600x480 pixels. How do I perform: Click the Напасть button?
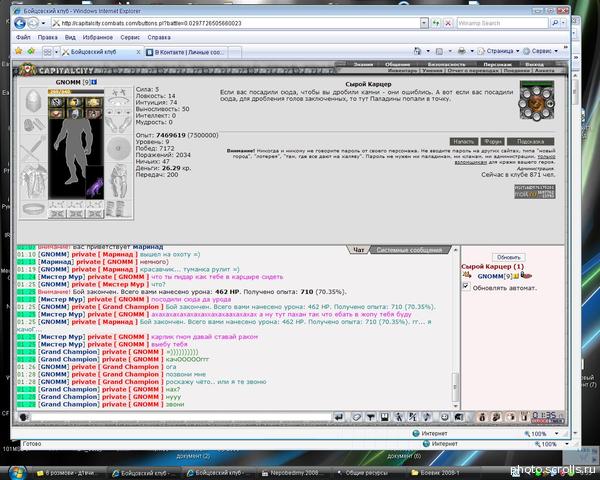pos(463,142)
